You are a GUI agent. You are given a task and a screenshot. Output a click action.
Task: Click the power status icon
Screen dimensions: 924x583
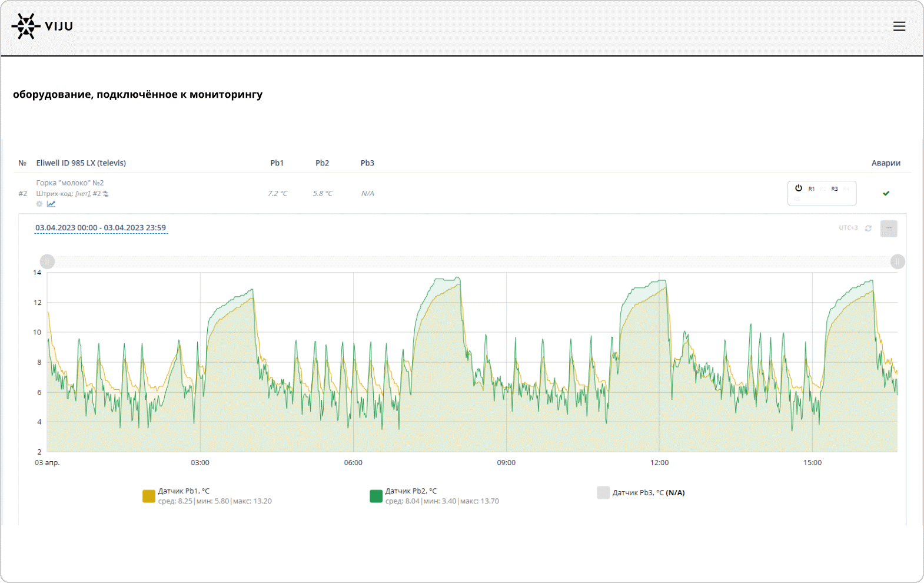[x=799, y=188]
